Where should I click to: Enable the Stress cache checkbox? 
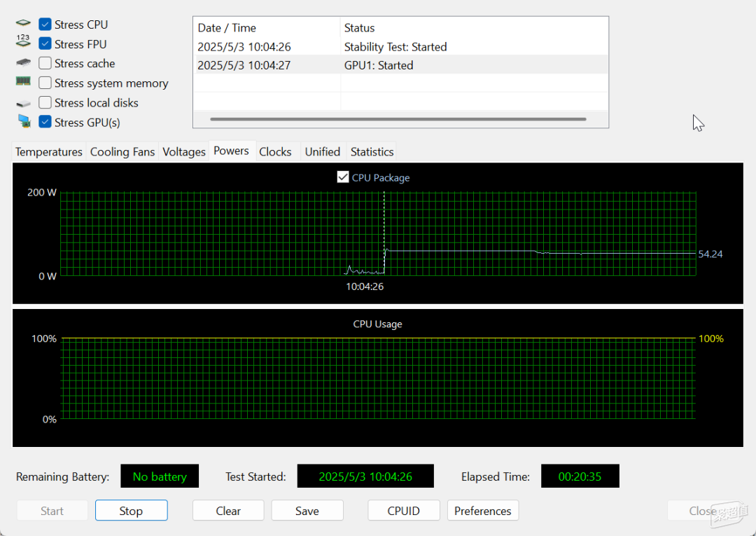[x=45, y=63]
